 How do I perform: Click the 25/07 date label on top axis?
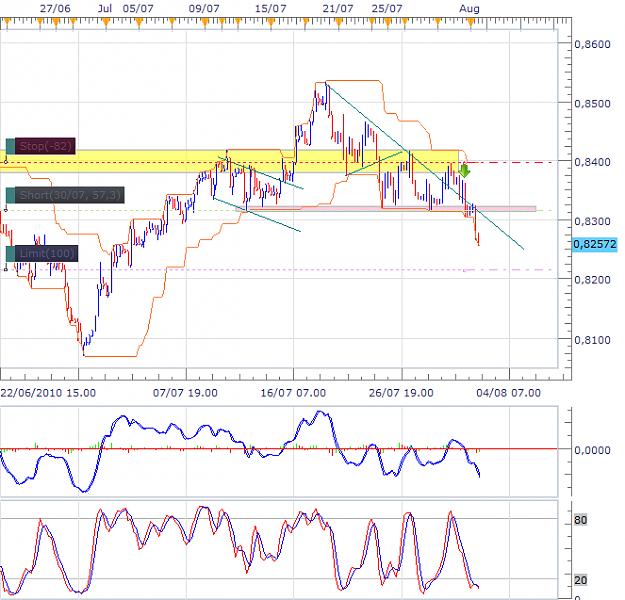(x=387, y=8)
